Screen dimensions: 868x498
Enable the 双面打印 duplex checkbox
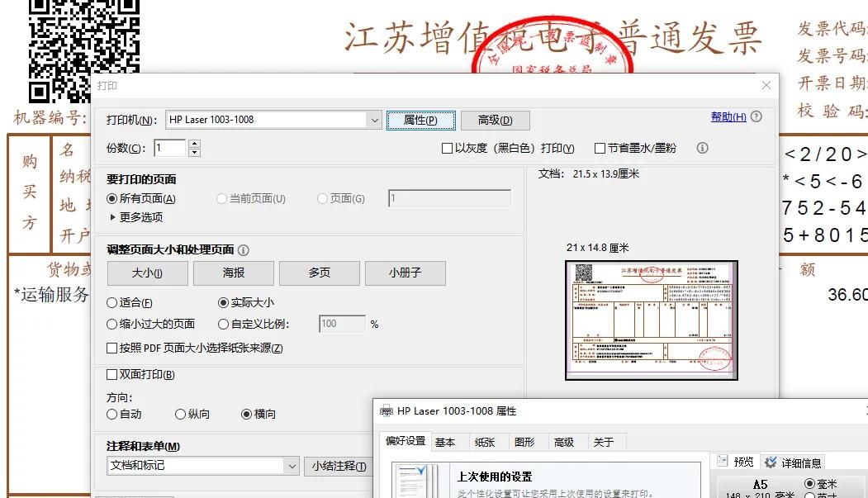[111, 374]
